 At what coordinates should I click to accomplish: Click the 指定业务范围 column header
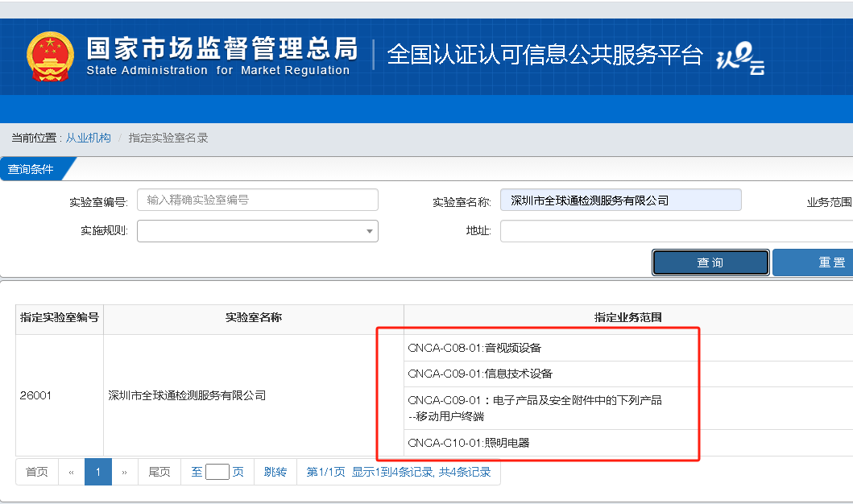[627, 318]
